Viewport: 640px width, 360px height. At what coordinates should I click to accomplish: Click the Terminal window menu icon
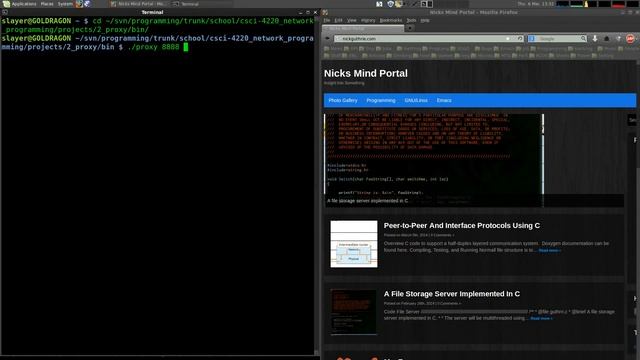(4, 12)
